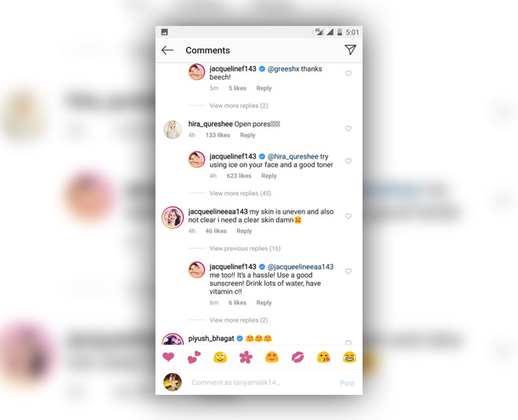Like the ice and toner advice reply
The height and width of the screenshot is (420, 518).
[348, 161]
